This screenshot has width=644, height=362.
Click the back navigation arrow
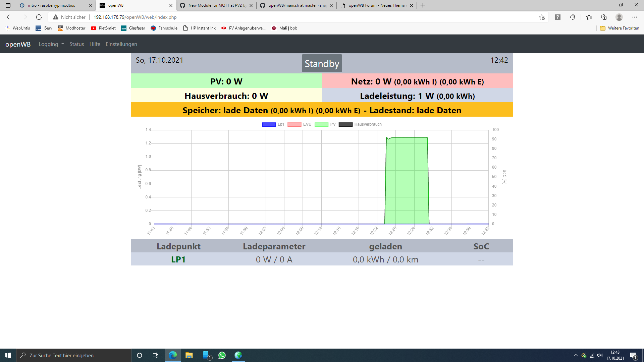pyautogui.click(x=9, y=17)
